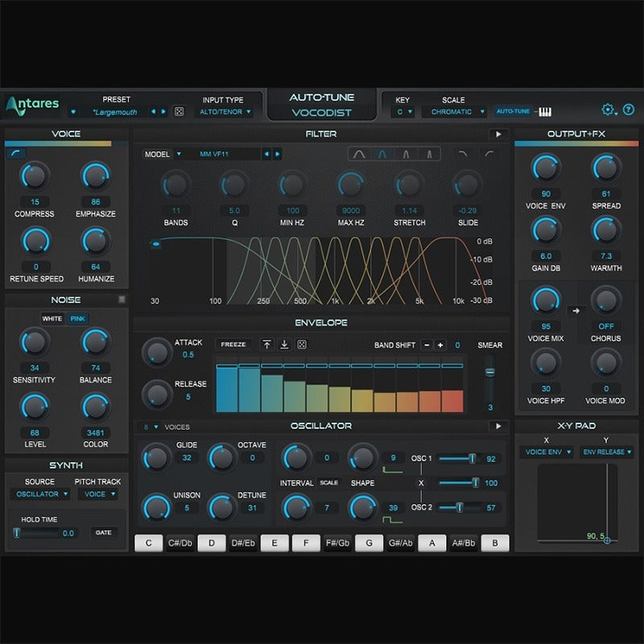Click OSC 2 square waveform icon
Image resolution: width=644 pixels, height=644 pixels.
coord(393,520)
